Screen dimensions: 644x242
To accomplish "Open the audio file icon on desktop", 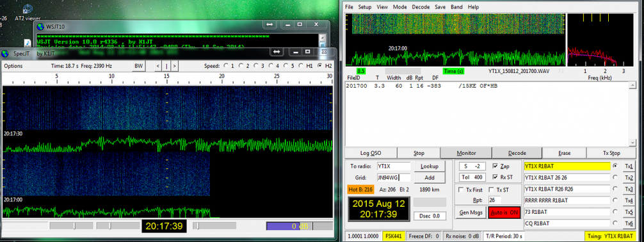I will [28, 43].
